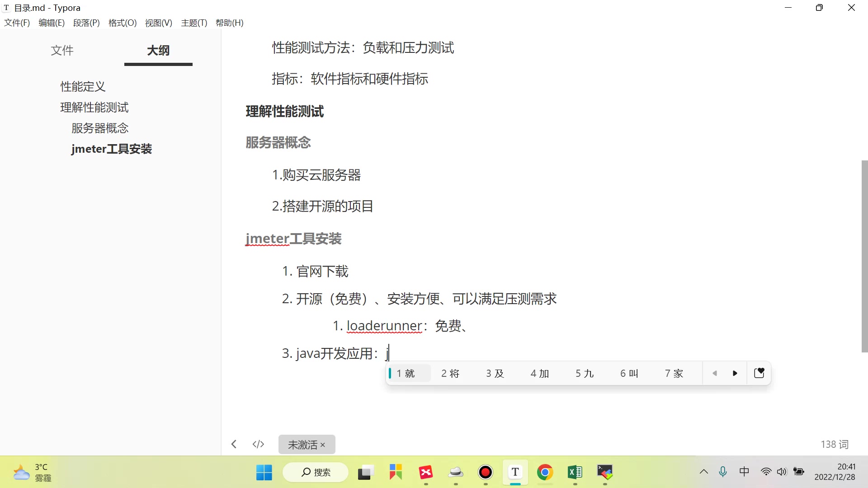This screenshot has height=488, width=868.
Task: Show previous IME candidate page
Action: [715, 373]
